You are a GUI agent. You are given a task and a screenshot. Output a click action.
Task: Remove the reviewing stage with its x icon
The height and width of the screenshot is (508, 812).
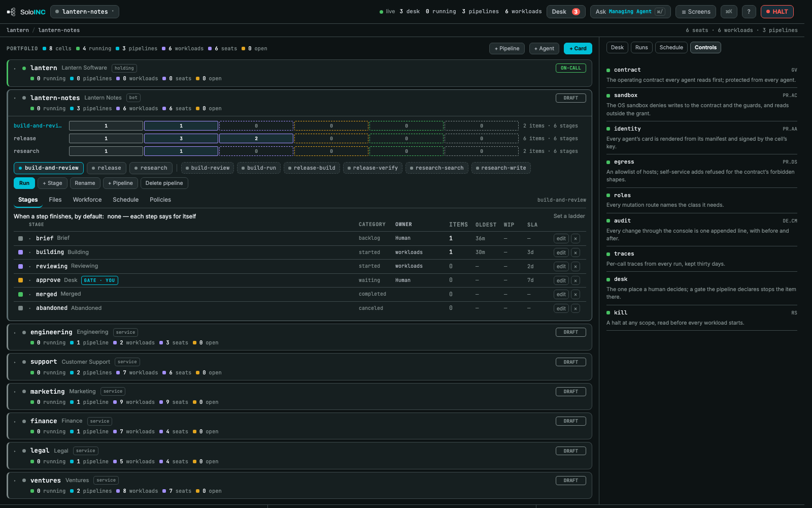click(576, 266)
